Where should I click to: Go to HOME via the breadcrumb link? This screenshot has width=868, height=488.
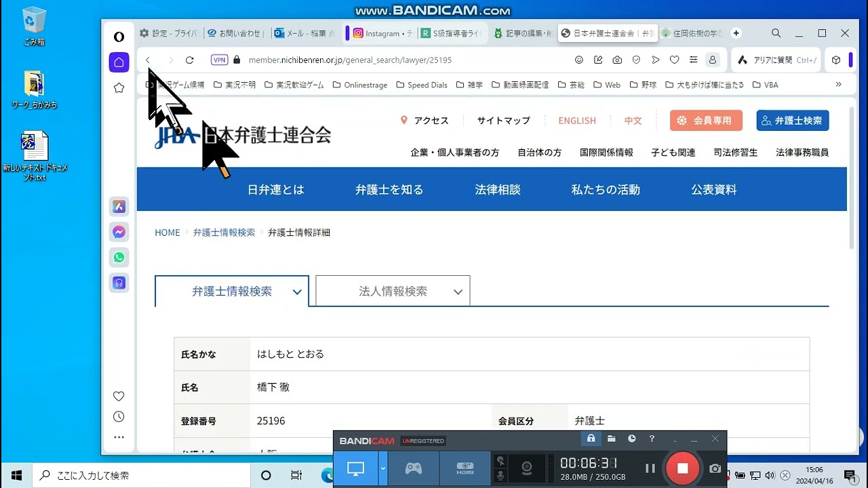pos(167,232)
